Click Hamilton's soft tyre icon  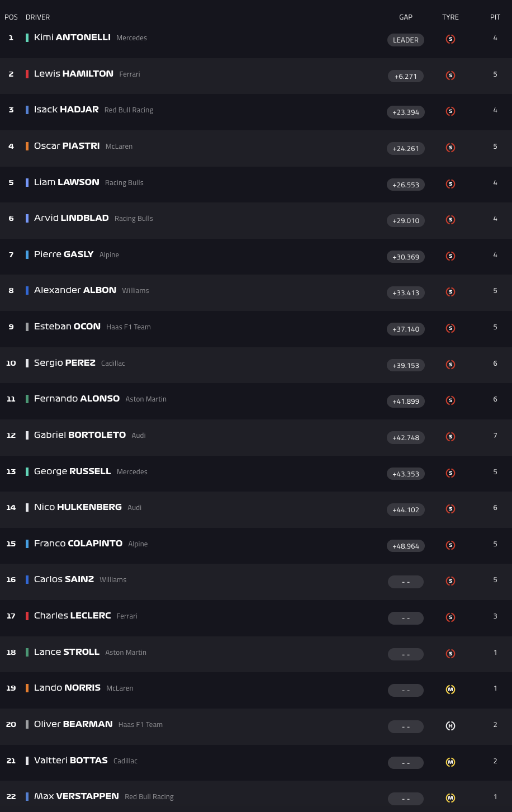(x=451, y=75)
